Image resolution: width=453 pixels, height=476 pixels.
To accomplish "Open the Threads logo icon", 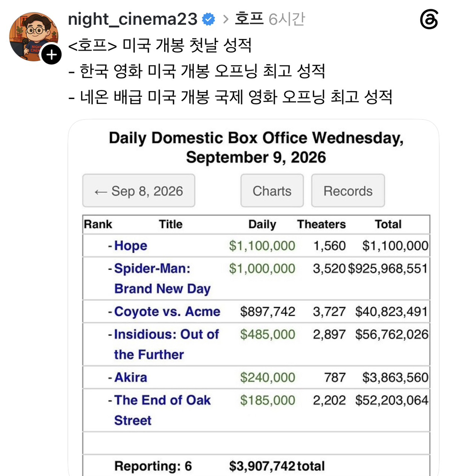I will (x=429, y=19).
